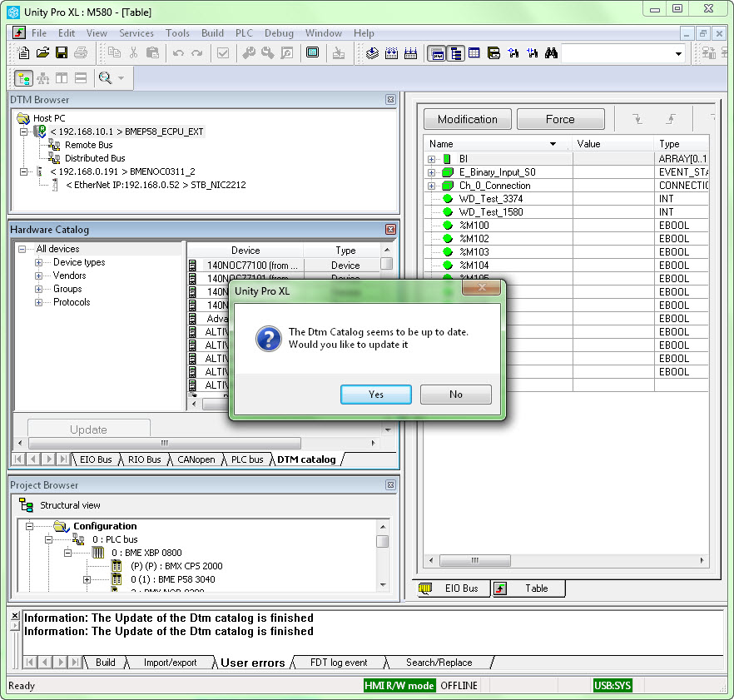Click the Project Browser vertical scrollbar thumb
734x700 pixels.
383,541
